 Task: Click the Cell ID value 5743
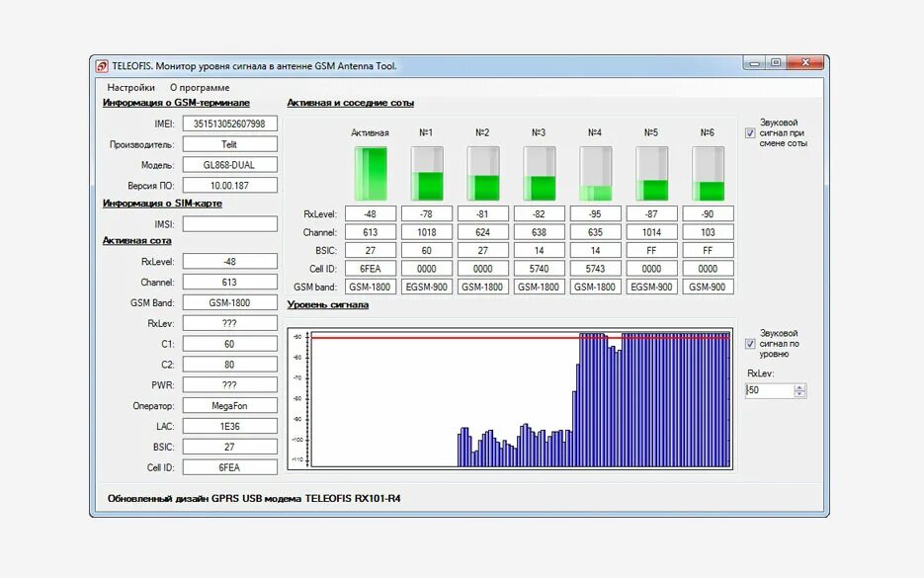(x=595, y=269)
